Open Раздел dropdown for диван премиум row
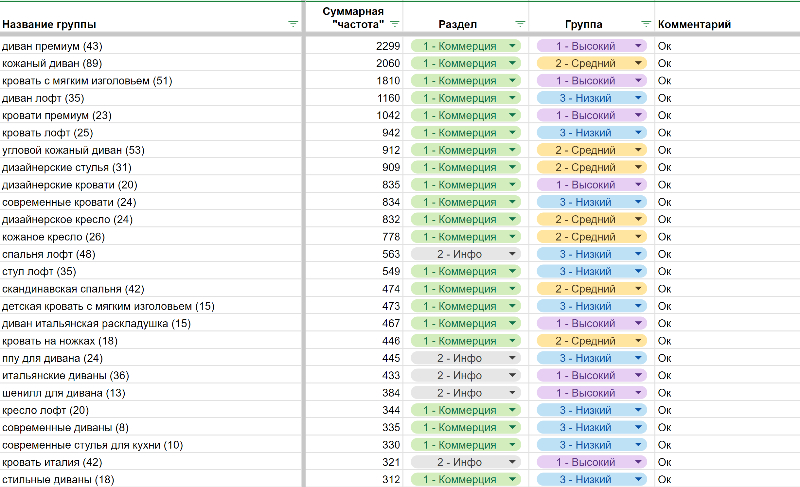 tap(512, 46)
